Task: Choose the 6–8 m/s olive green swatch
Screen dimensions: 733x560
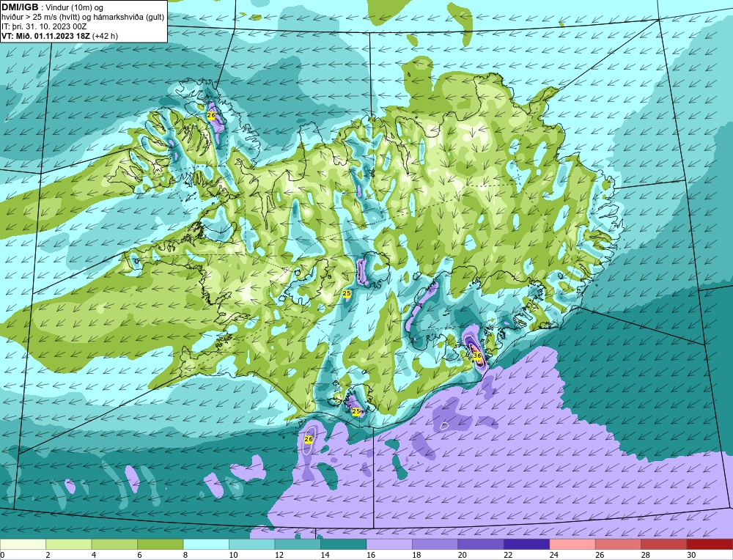Action: tap(161, 544)
